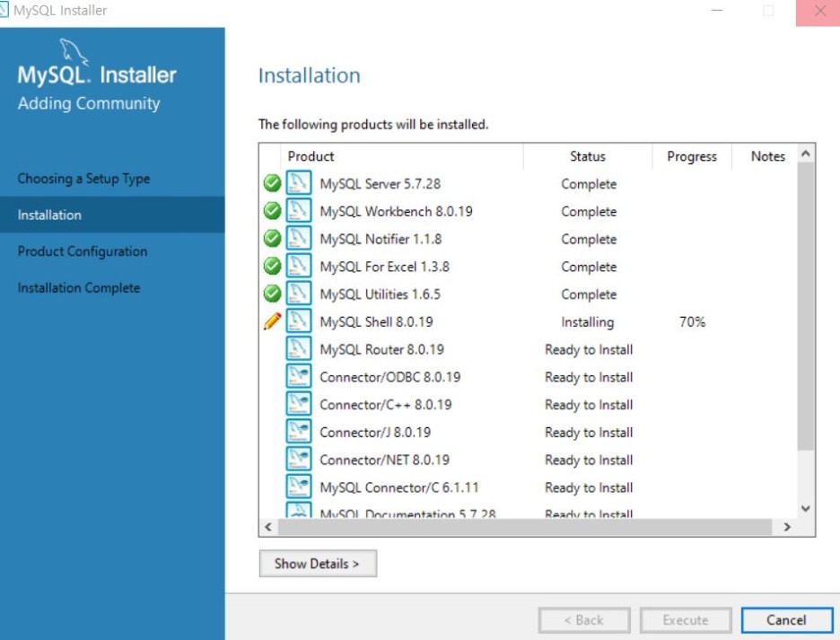Click the Connector/J 8.0.19 product icon
The width and height of the screenshot is (840, 640).
click(x=298, y=432)
